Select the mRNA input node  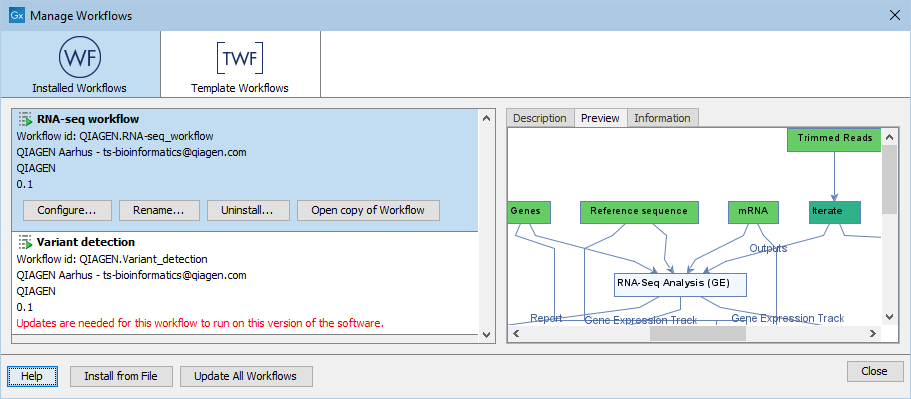[x=754, y=213]
